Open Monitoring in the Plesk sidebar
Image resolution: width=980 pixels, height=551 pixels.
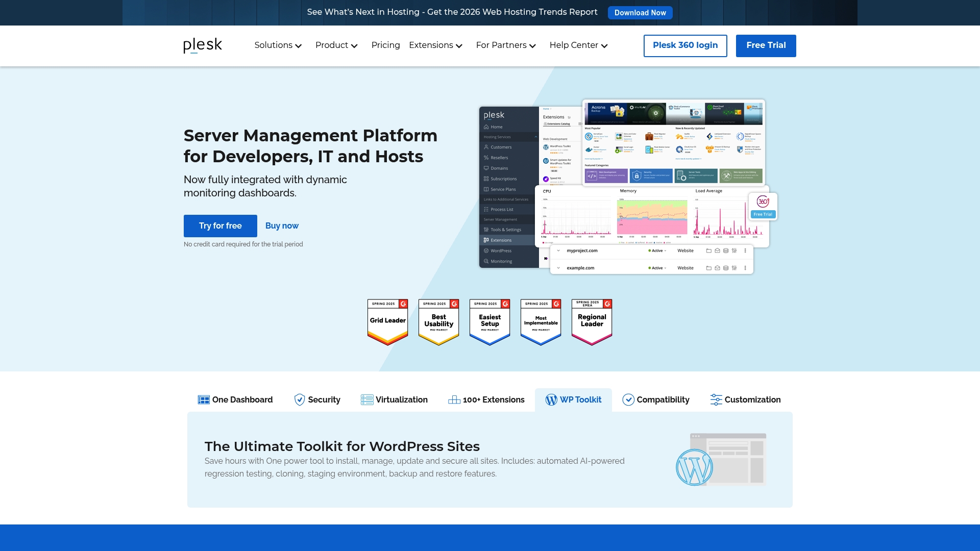tap(501, 261)
